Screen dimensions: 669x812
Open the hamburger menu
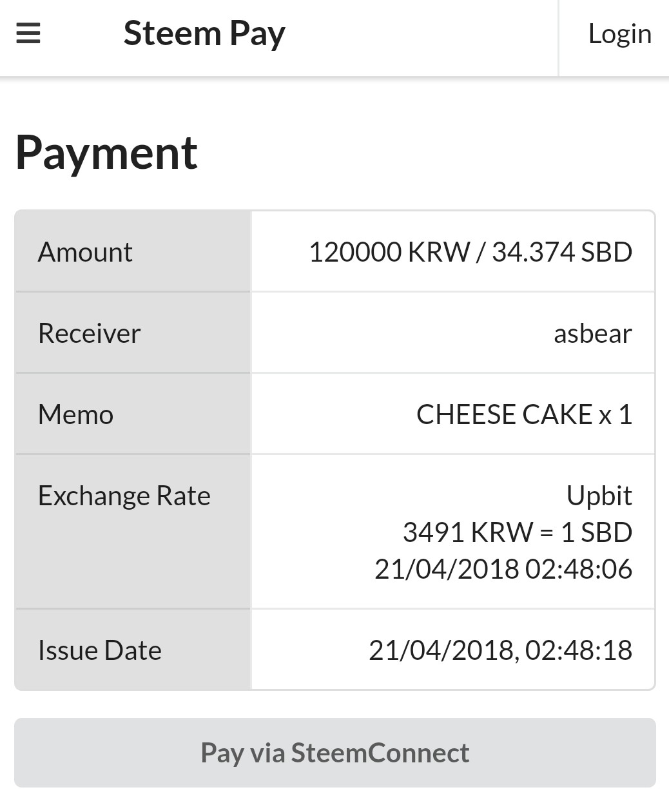tap(28, 34)
